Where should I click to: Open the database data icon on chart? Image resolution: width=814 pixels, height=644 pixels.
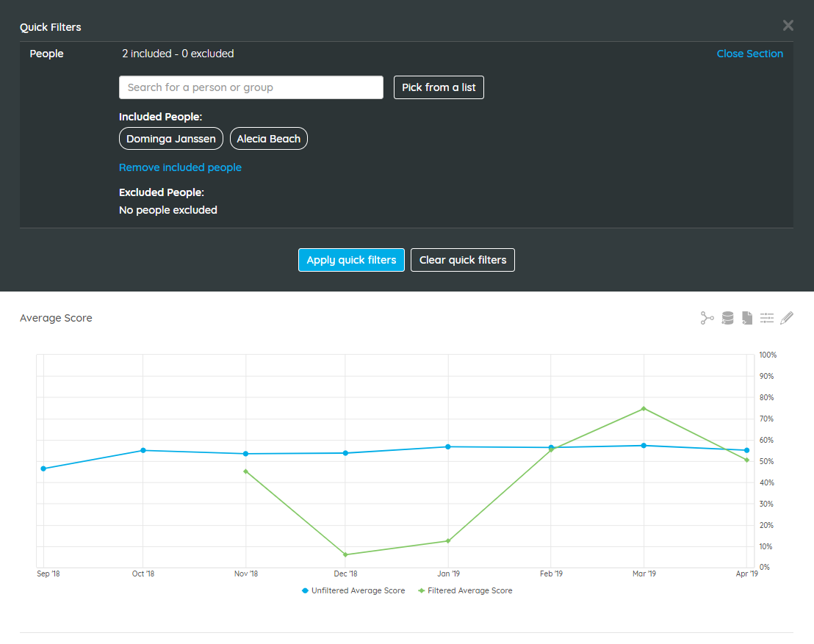(x=727, y=318)
